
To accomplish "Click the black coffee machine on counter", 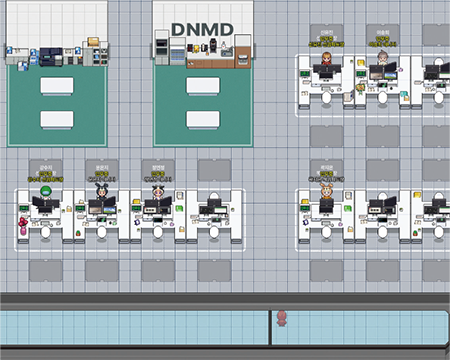I will pyautogui.click(x=213, y=46).
